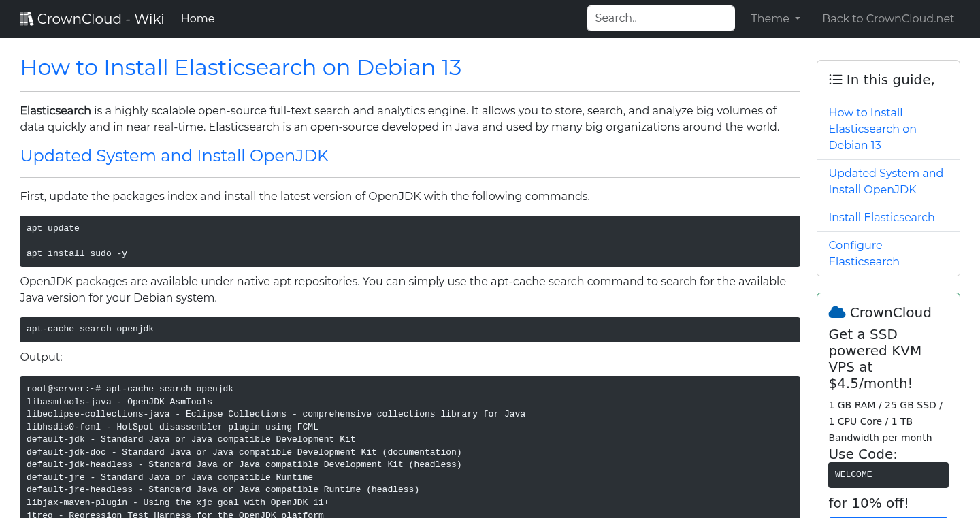The width and height of the screenshot is (980, 518).
Task: Expand the Theme menu using its caret arrow
Action: coord(798,19)
